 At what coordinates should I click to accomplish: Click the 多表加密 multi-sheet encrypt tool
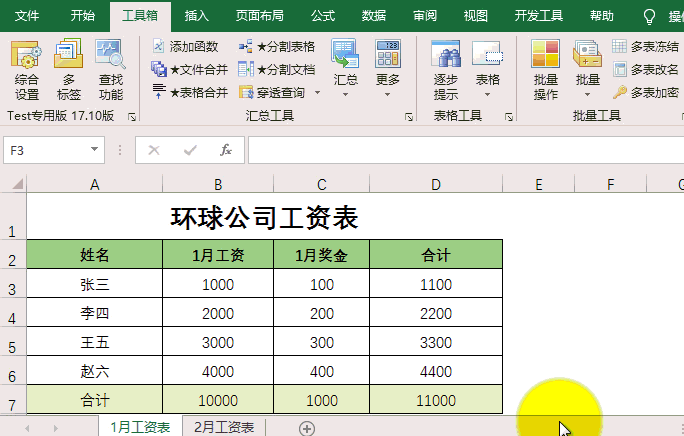click(645, 92)
